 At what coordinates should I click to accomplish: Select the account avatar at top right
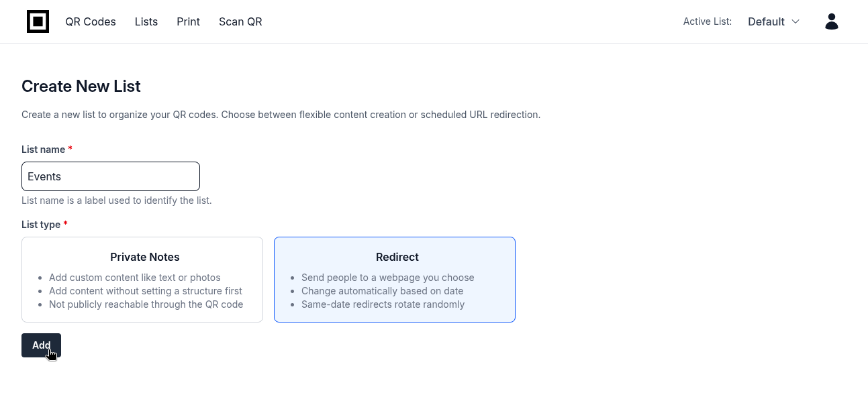point(831,21)
